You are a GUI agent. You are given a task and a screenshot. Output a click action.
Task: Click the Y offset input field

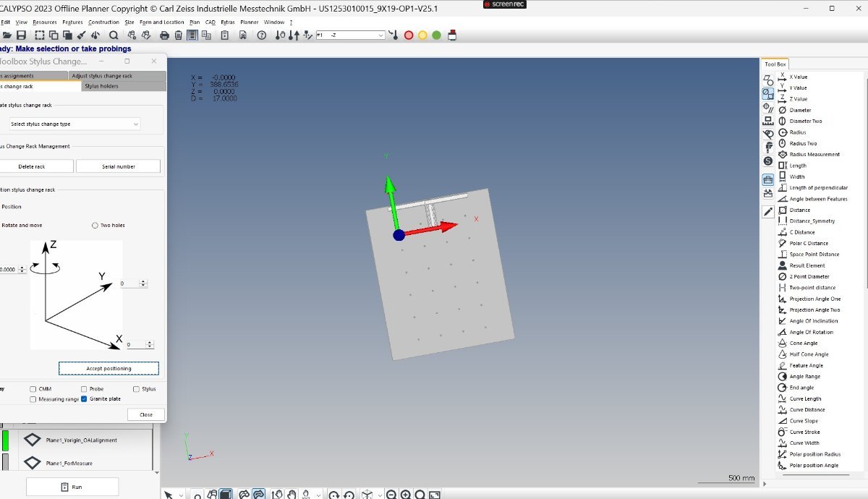pyautogui.click(x=129, y=284)
